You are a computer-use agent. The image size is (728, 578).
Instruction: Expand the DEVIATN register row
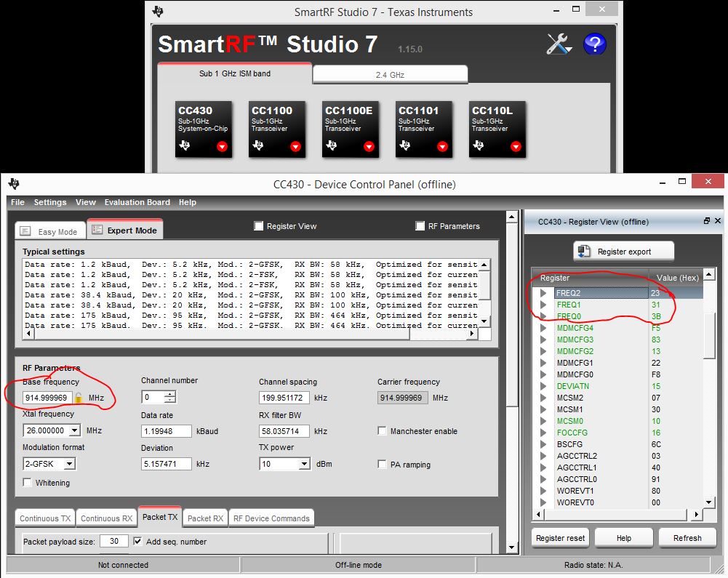point(543,386)
